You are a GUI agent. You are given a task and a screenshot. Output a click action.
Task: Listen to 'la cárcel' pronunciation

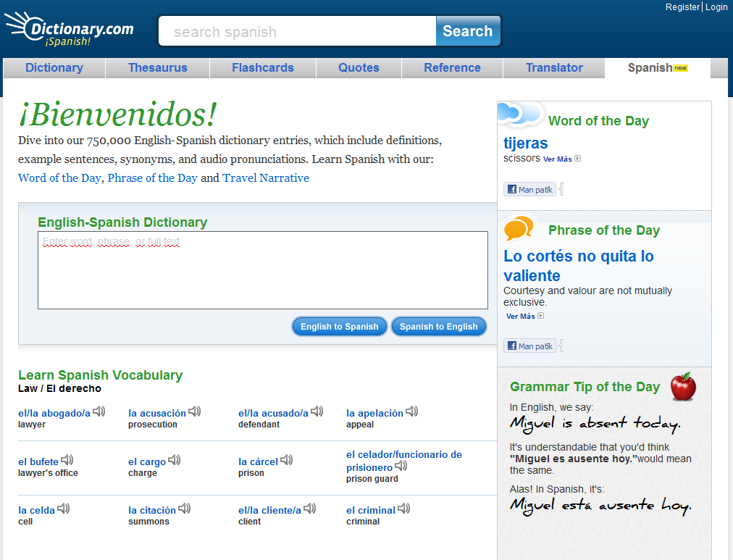click(x=287, y=460)
